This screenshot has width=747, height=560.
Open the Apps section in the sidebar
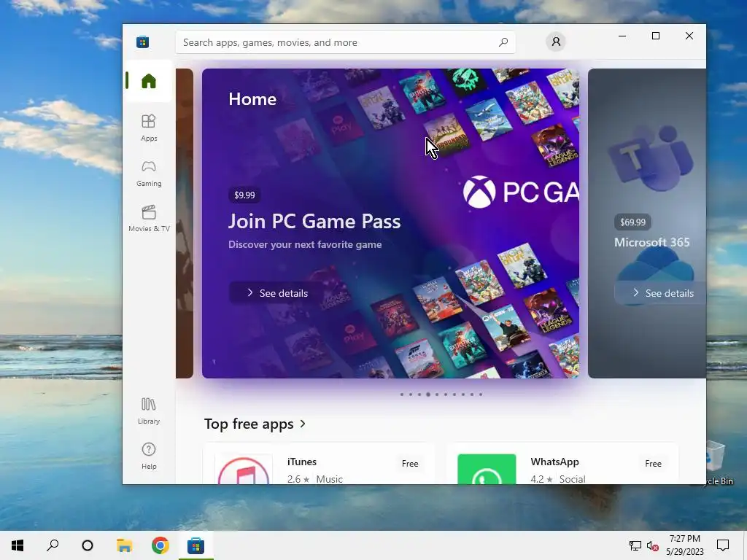149,128
